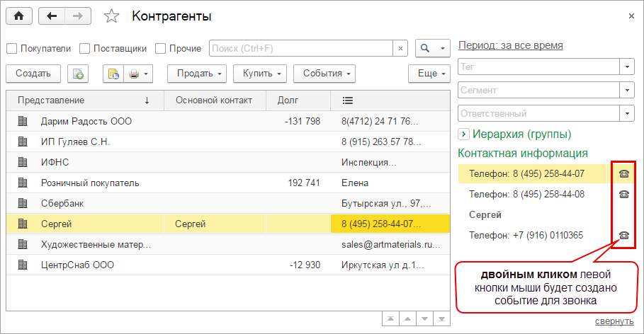Toggle the Прочие checkbox

click(160, 49)
